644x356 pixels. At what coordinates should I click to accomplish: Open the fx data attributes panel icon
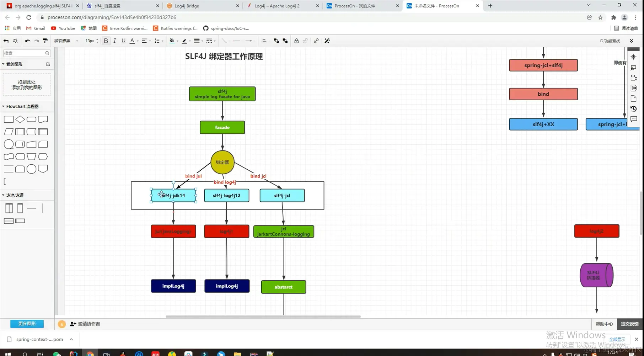[633, 68]
